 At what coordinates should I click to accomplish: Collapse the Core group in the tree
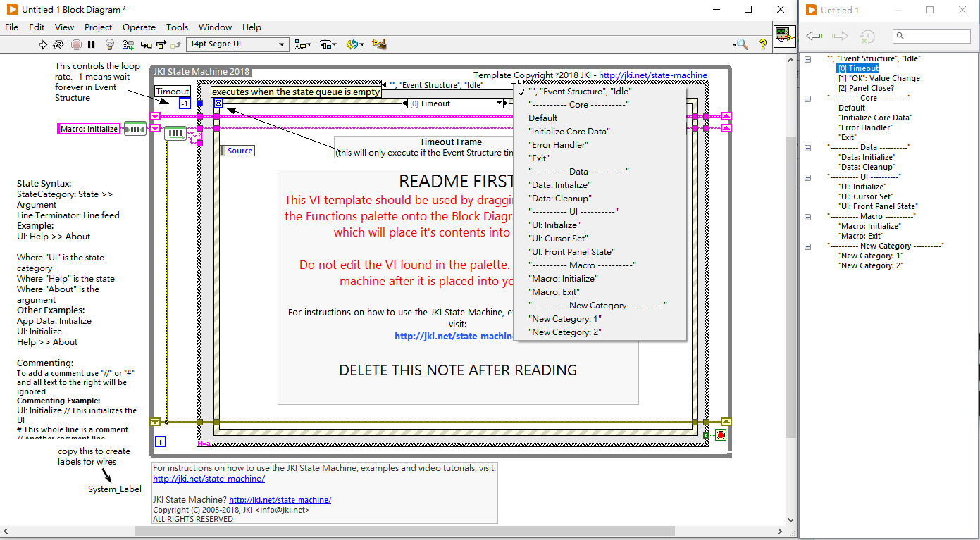808,99
